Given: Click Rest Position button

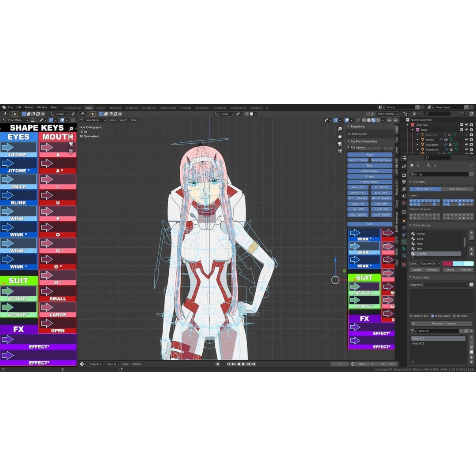Looking at the screenshot, I should 457,189.
